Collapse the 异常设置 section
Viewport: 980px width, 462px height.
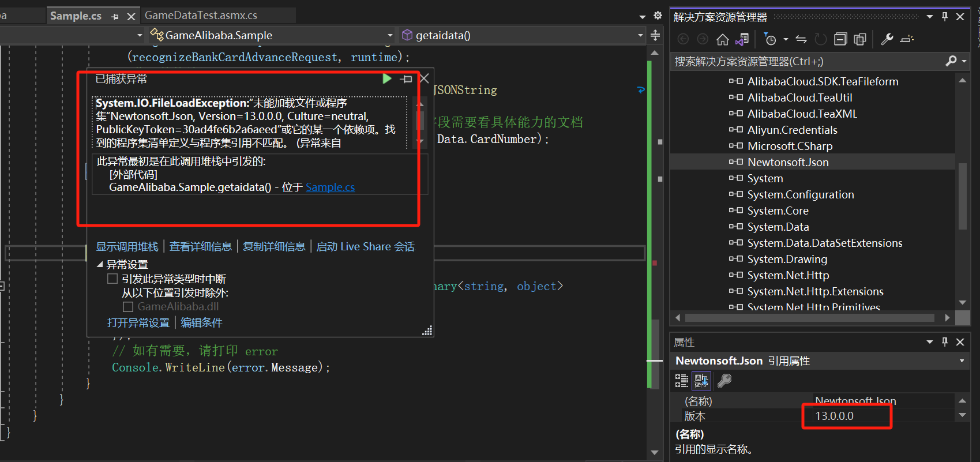(x=100, y=264)
